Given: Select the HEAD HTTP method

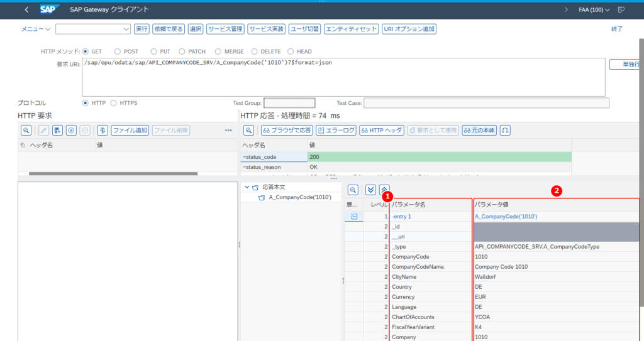Looking at the screenshot, I should point(291,51).
